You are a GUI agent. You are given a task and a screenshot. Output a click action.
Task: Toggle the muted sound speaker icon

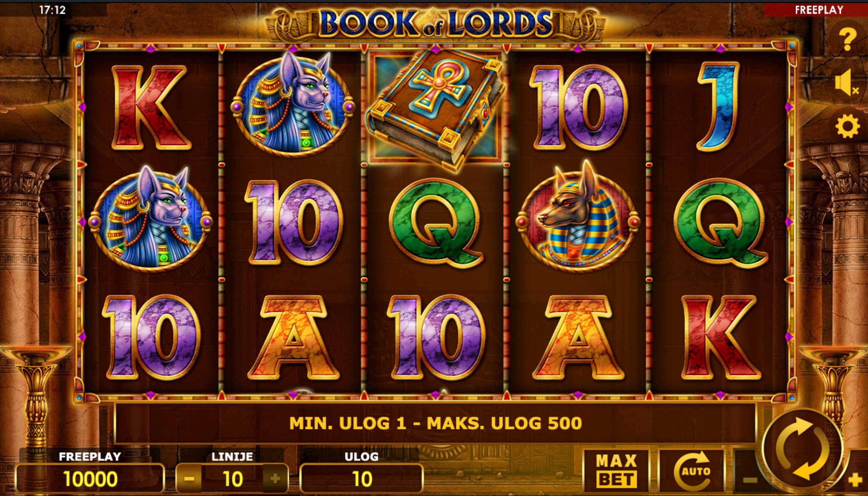click(x=847, y=82)
